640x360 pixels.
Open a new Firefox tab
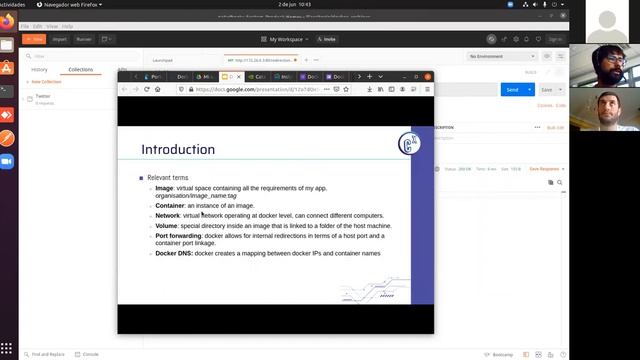click(369, 76)
